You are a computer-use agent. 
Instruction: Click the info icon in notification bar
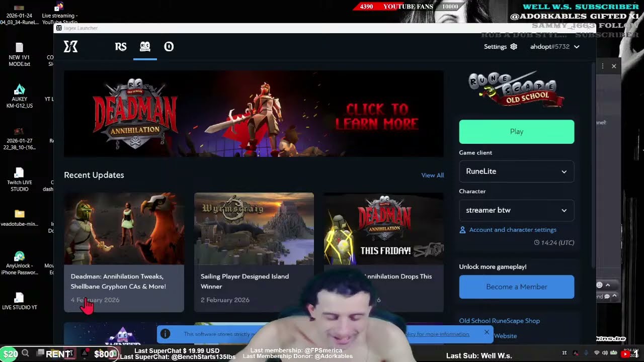[x=165, y=334]
